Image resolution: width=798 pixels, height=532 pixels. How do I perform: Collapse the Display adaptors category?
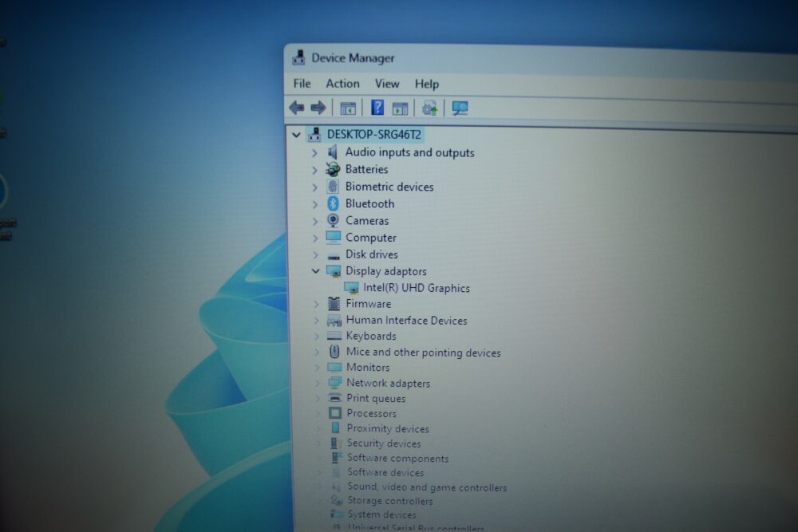click(315, 271)
